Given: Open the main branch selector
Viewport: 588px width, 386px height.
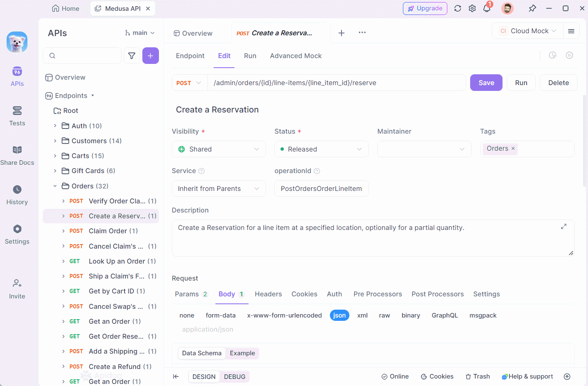Looking at the screenshot, I should tap(140, 33).
